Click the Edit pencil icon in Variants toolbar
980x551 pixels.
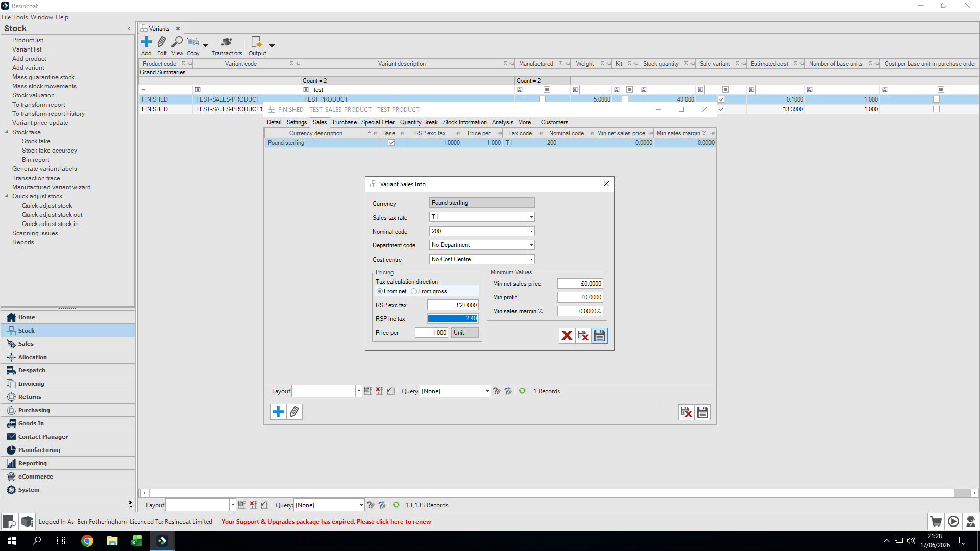pyautogui.click(x=162, y=42)
